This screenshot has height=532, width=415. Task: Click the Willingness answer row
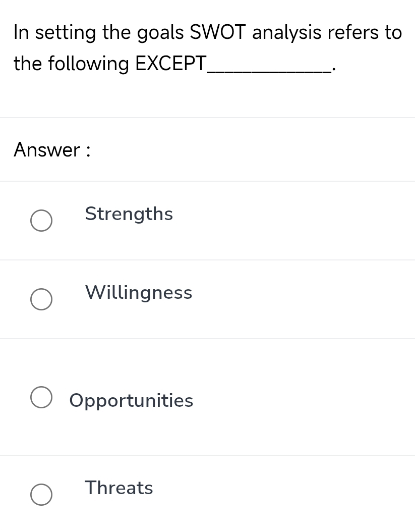click(x=202, y=299)
